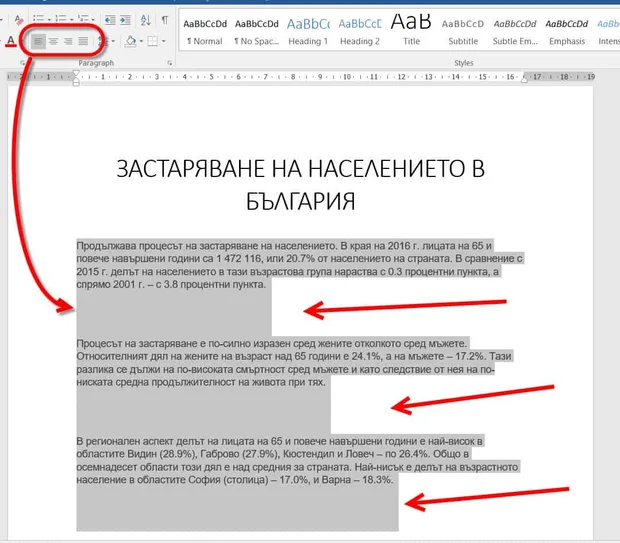620x543 pixels.
Task: Click the Line and Paragraph Spacing icon
Action: click(103, 41)
